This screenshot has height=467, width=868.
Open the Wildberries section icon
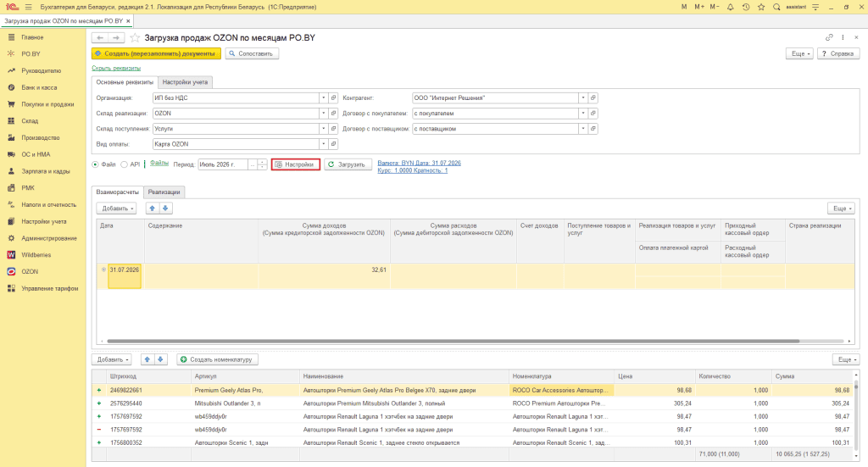[11, 254]
